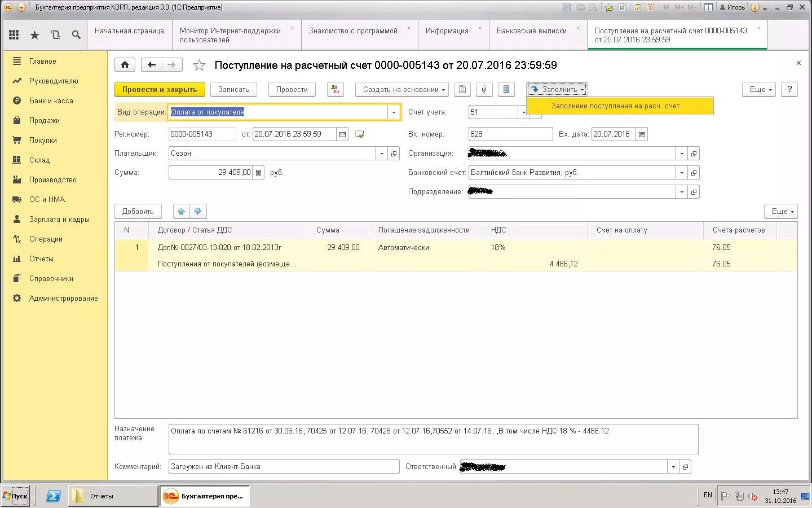Click EN language indicator in tray
This screenshot has width=812, height=508.
point(708,495)
